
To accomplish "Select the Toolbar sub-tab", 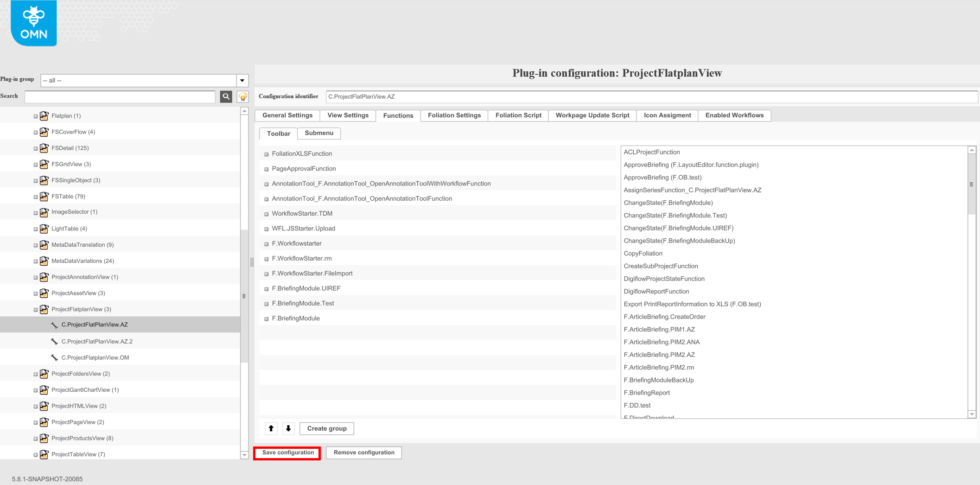I will 279,134.
